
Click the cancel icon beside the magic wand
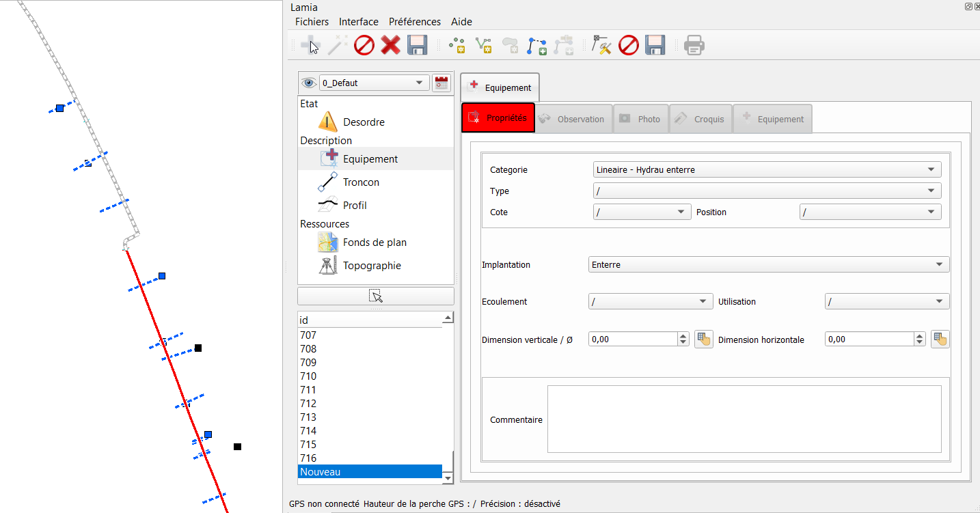tap(364, 46)
